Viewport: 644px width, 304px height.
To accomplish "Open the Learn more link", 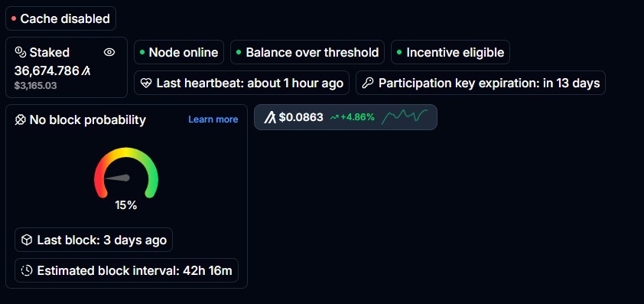I will point(213,119).
